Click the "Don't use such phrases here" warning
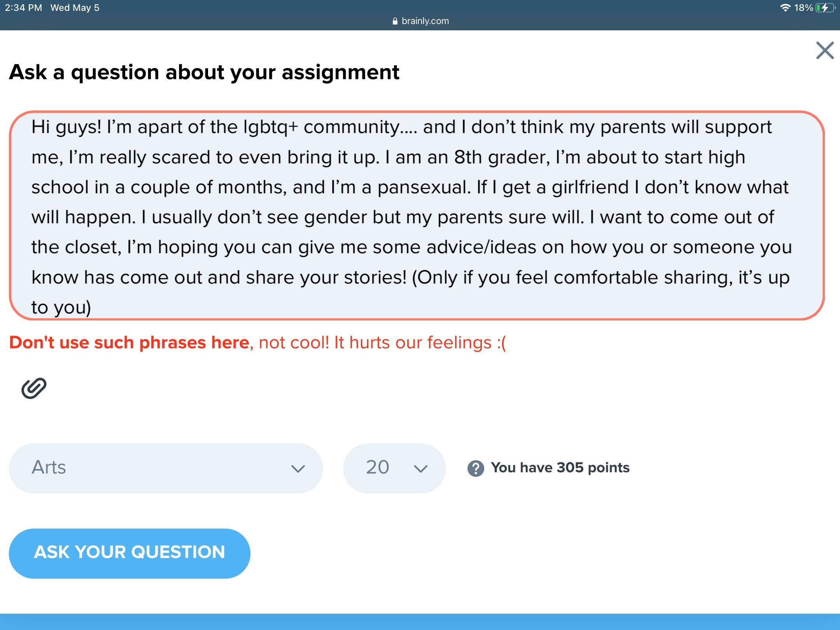This screenshot has height=630, width=840. coord(129,343)
